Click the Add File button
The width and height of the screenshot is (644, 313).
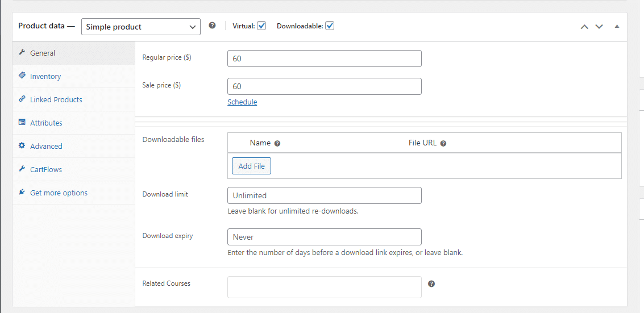click(x=251, y=166)
